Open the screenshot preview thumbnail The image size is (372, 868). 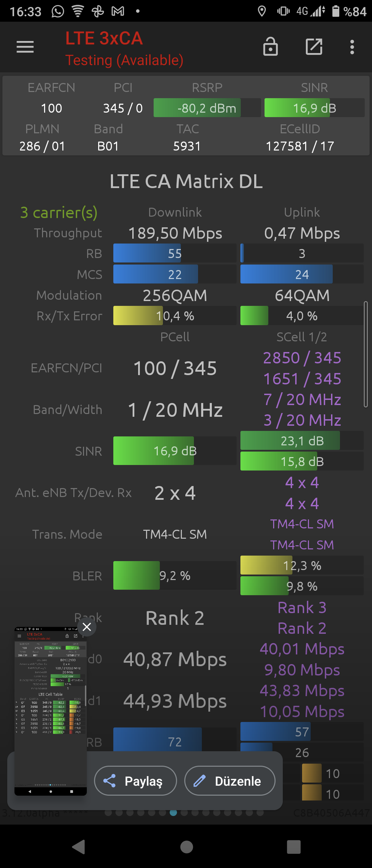(x=50, y=711)
